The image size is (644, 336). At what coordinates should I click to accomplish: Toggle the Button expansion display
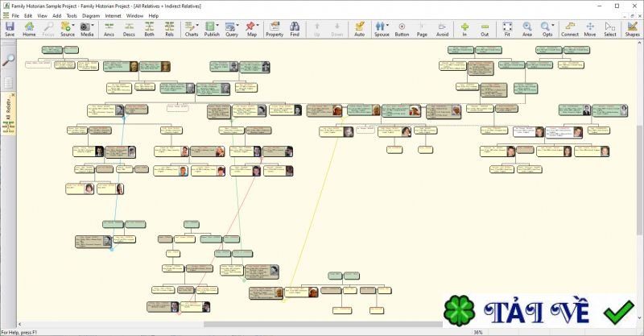[402, 29]
